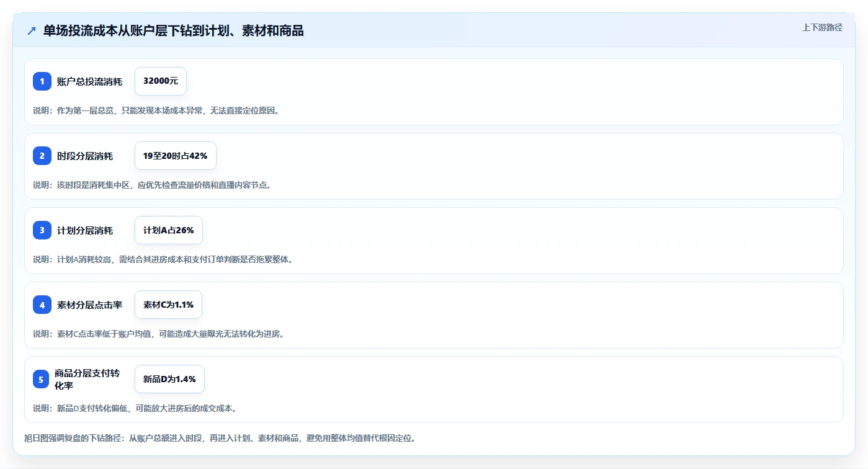868x469 pixels.
Task: Click step number 2 badge
Action: [42, 156]
